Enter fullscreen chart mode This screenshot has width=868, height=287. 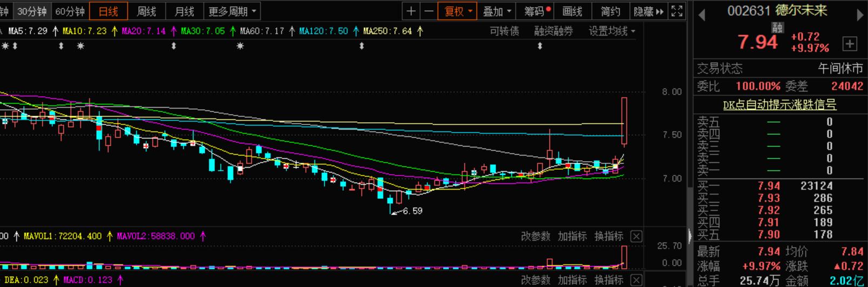tap(677, 11)
